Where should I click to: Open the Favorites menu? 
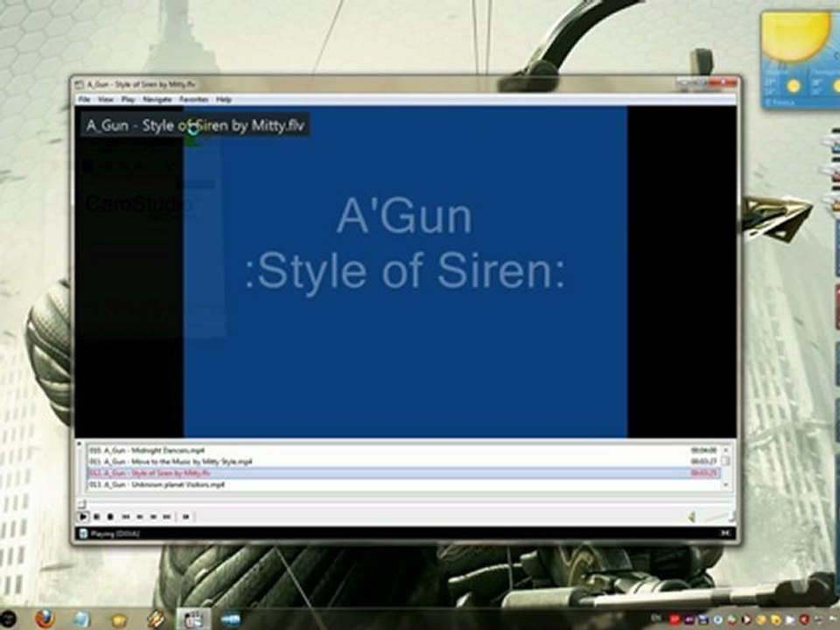point(193,100)
